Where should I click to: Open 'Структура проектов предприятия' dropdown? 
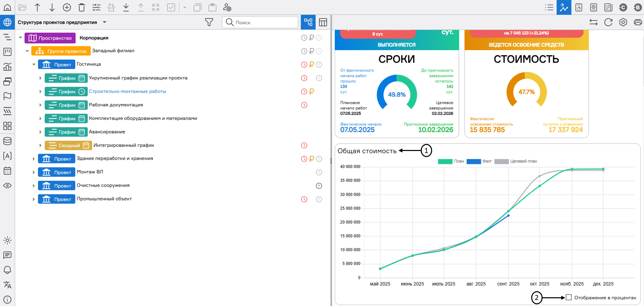coord(104,22)
